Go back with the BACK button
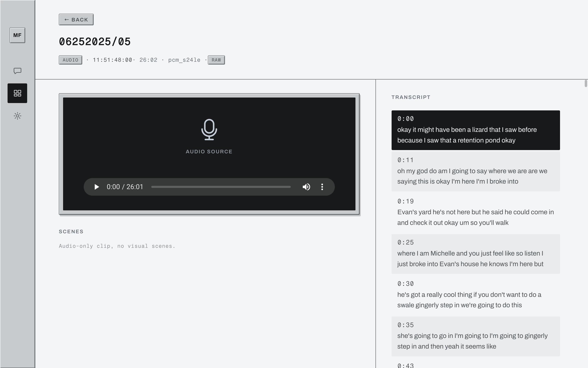The width and height of the screenshot is (588, 368). pos(76,19)
